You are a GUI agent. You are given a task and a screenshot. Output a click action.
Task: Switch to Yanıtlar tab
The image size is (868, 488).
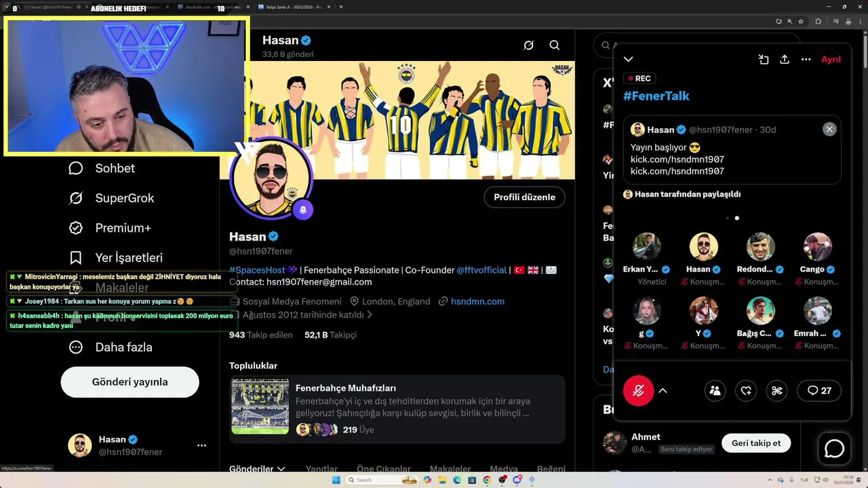tap(321, 469)
